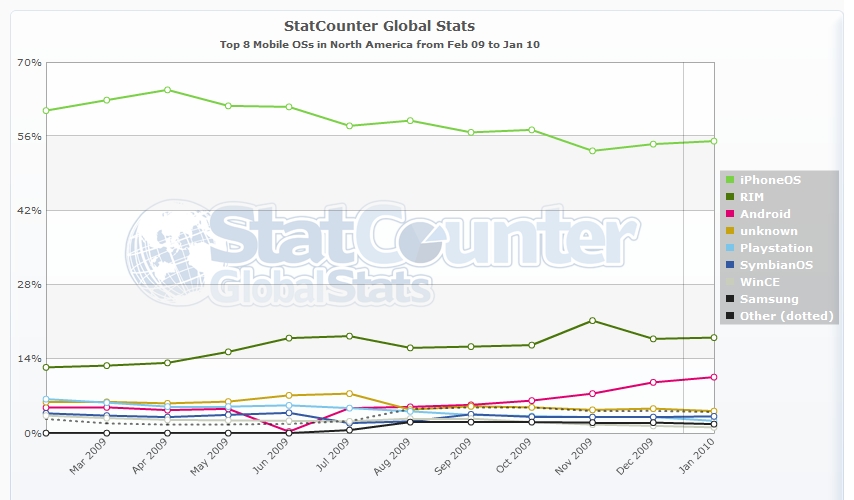Image resolution: width=854 pixels, height=500 pixels.
Task: Click the iPhoneOS data point at Nov 2009
Action: click(593, 151)
